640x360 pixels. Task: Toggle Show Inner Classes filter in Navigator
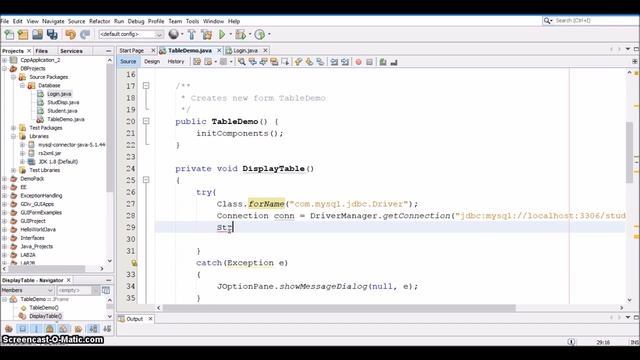click(64, 329)
